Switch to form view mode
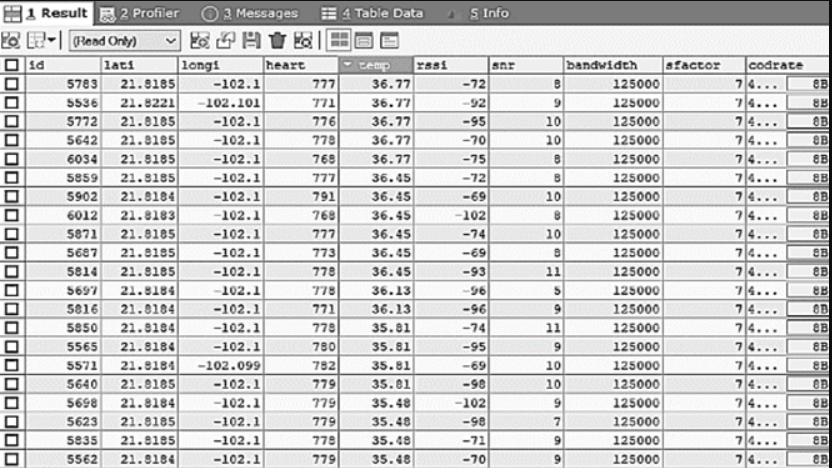This screenshot has width=832, height=468. coord(365,41)
